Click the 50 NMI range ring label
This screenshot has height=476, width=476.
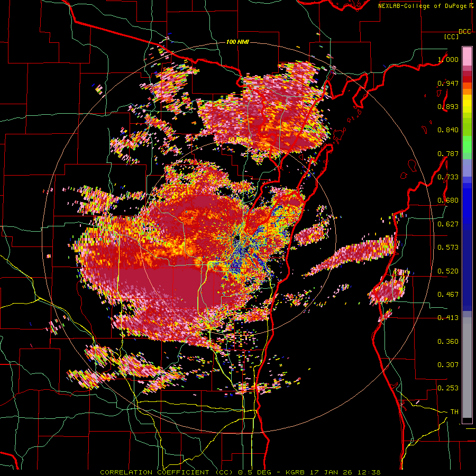237,140
